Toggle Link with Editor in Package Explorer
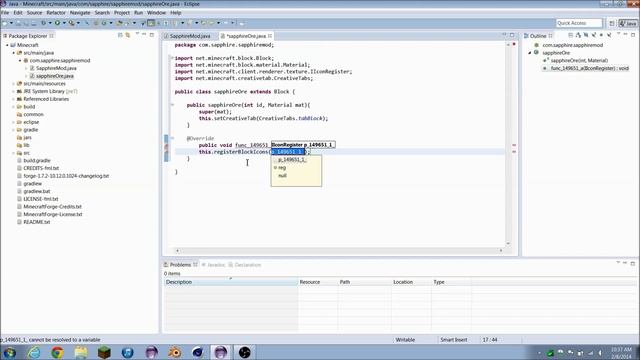Screen dimensions: 640x360 point(128,36)
